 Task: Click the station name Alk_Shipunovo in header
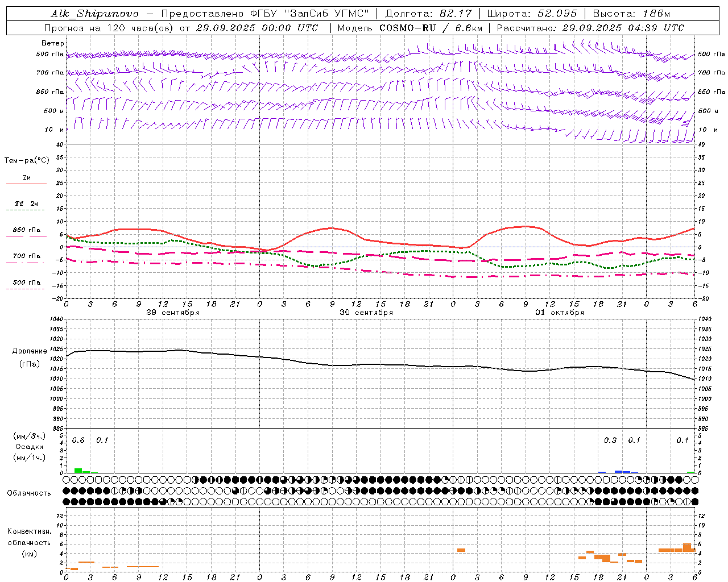[x=94, y=14]
